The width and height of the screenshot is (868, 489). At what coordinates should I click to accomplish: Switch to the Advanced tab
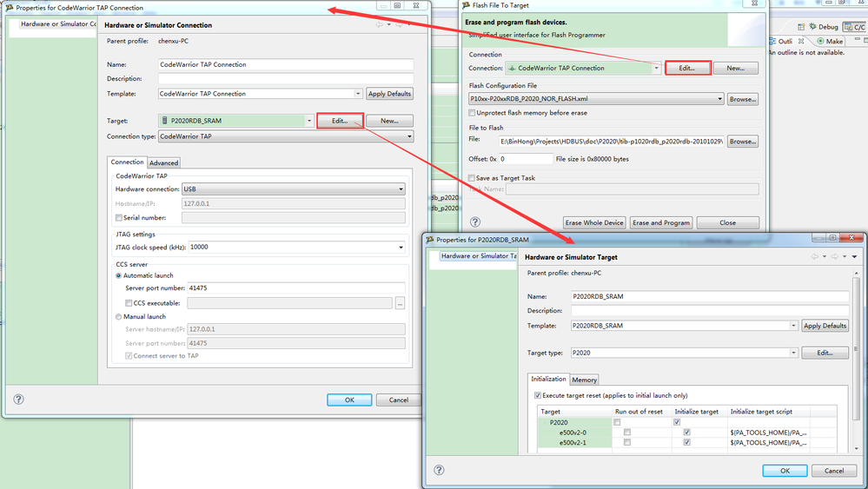coord(164,162)
